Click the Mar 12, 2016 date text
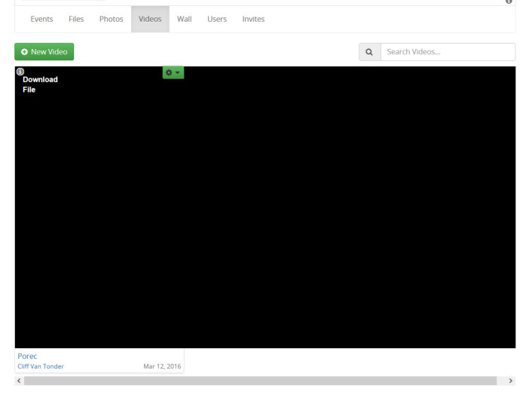This screenshot has height=395, width=532. pos(162,366)
